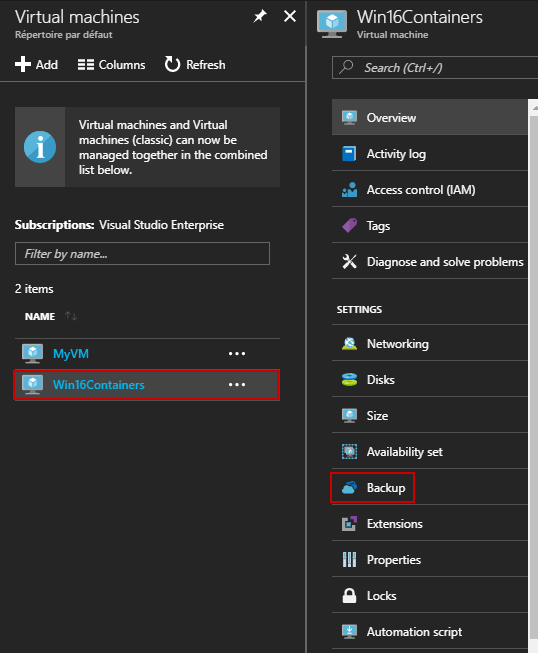The image size is (538, 653).
Task: Click the Extensions puzzle icon
Action: pyautogui.click(x=349, y=523)
